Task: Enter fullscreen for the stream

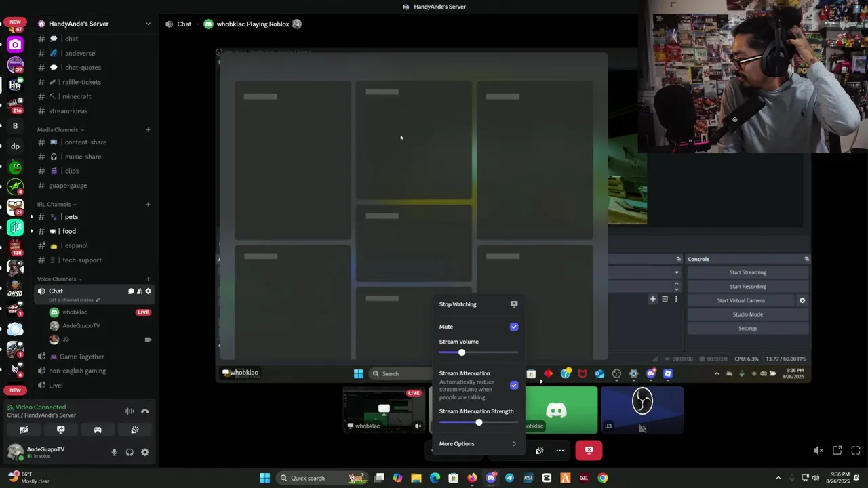Action: (856, 450)
